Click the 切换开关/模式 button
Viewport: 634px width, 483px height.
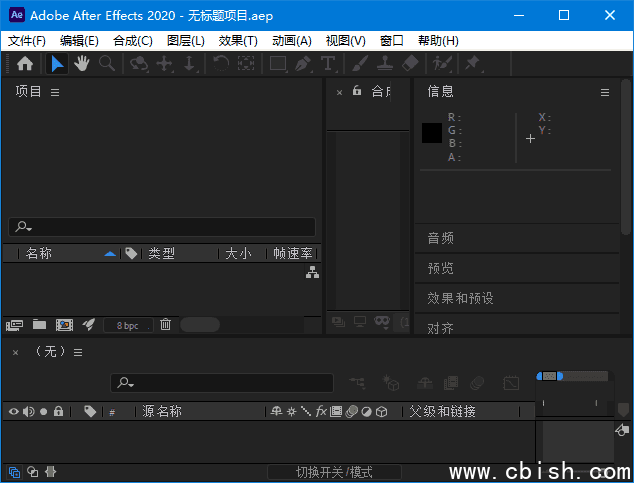coord(334,472)
